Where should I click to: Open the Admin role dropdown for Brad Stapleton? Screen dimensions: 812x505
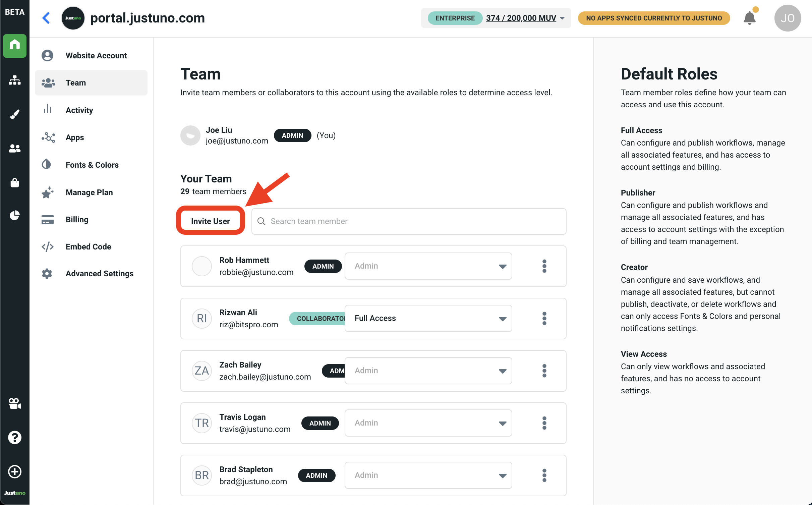(428, 475)
